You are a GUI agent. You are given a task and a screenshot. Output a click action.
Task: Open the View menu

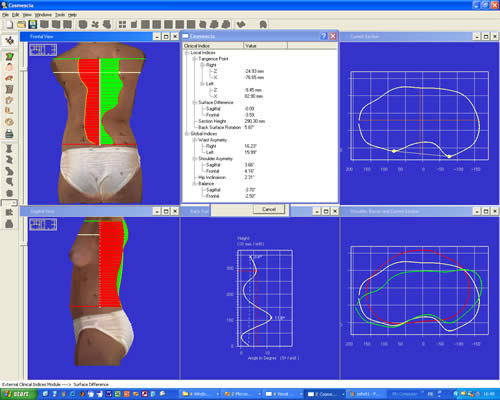click(x=27, y=15)
